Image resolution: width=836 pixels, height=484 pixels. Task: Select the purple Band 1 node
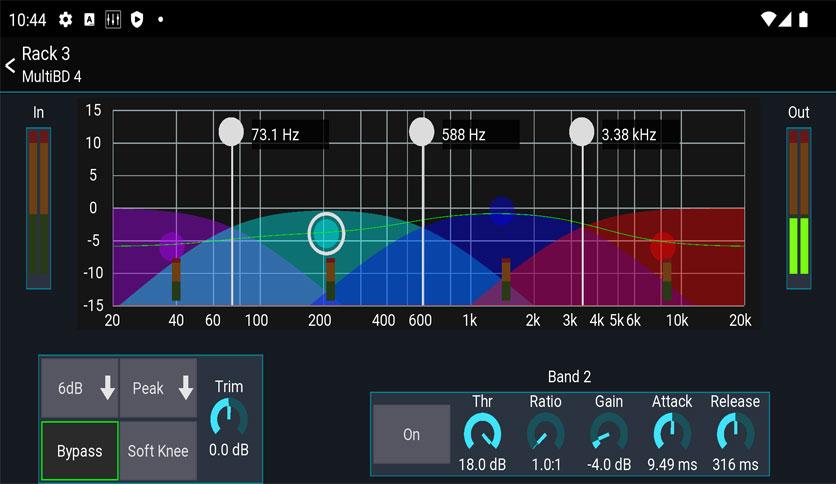[172, 246]
